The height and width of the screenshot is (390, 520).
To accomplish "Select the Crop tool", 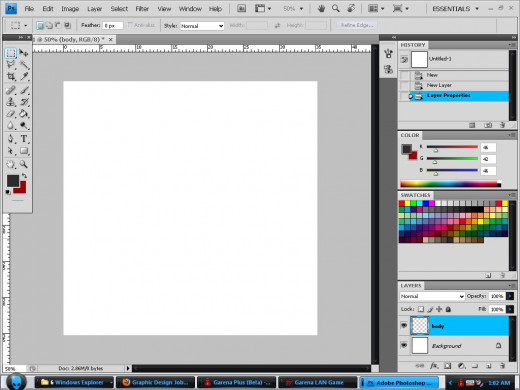I will pos(11,76).
